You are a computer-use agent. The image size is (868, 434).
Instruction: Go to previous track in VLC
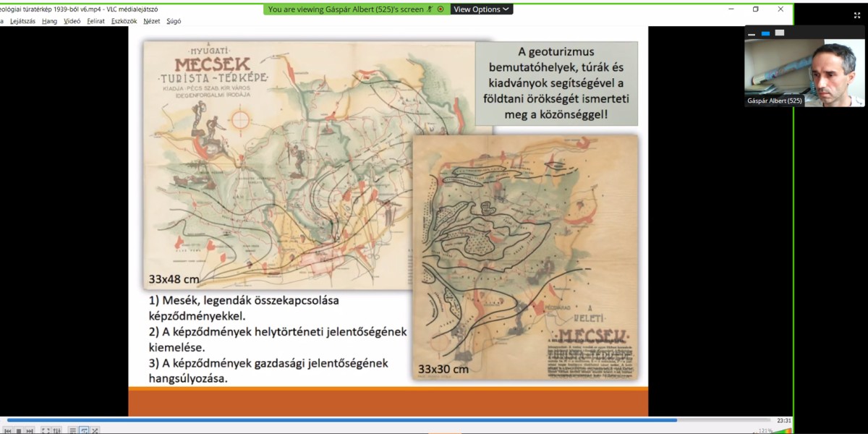(8, 431)
